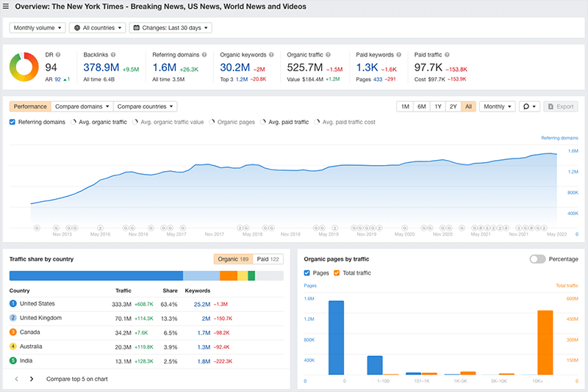This screenshot has height=392, width=588.
Task: Toggle the Percentage switch
Action: [537, 259]
